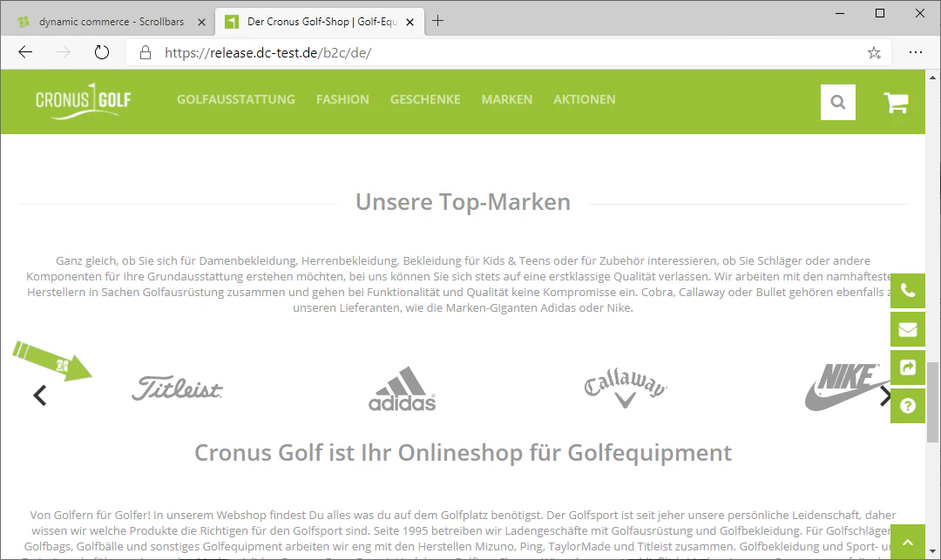This screenshot has width=941, height=560.
Task: Open browser settings and more menu
Action: point(915,52)
